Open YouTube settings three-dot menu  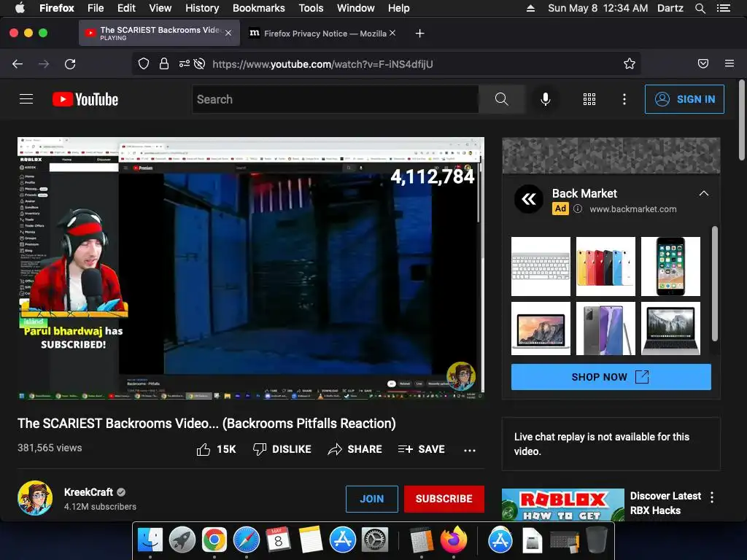(624, 99)
